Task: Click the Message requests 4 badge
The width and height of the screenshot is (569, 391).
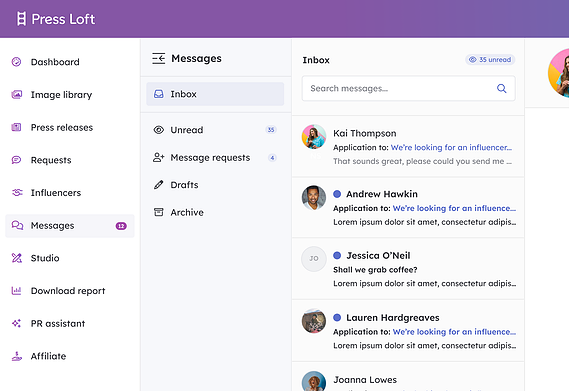Action: tap(272, 158)
